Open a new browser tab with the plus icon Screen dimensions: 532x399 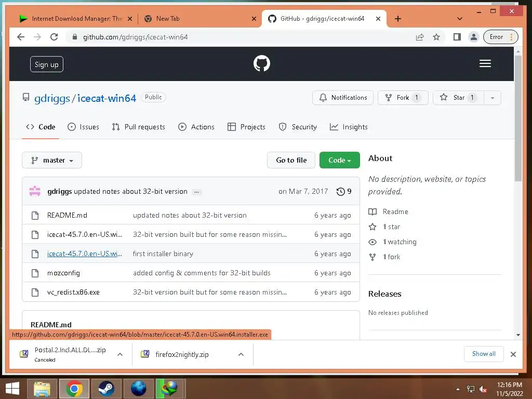coord(398,19)
